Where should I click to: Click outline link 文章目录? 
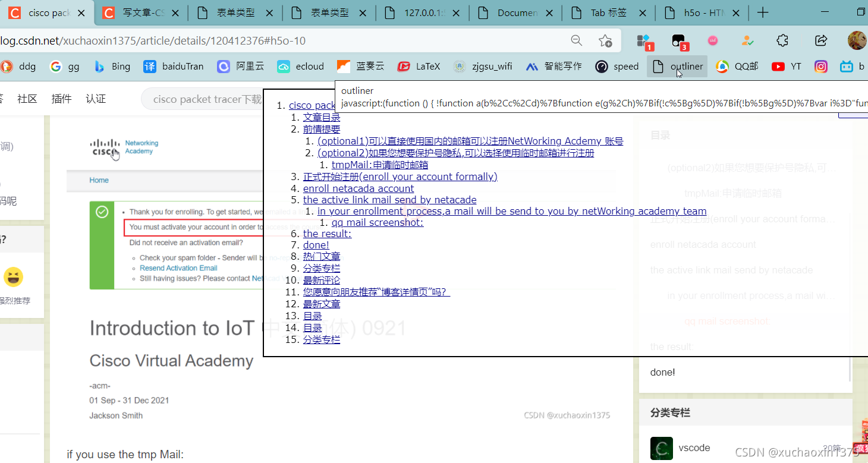(322, 118)
